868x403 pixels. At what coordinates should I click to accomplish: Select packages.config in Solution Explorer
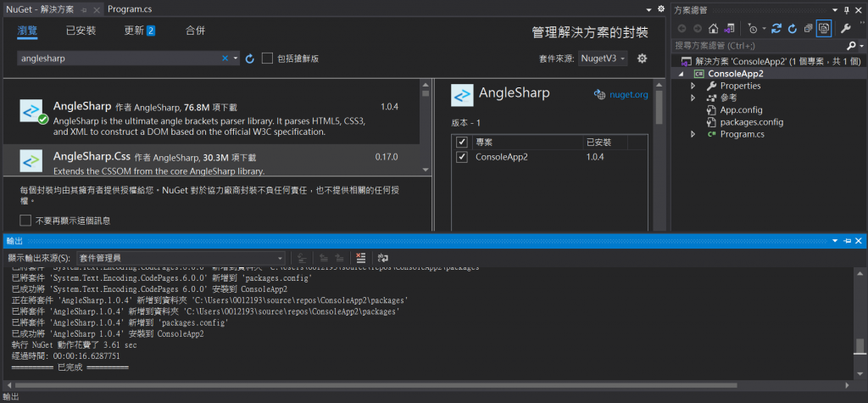pyautogui.click(x=752, y=122)
